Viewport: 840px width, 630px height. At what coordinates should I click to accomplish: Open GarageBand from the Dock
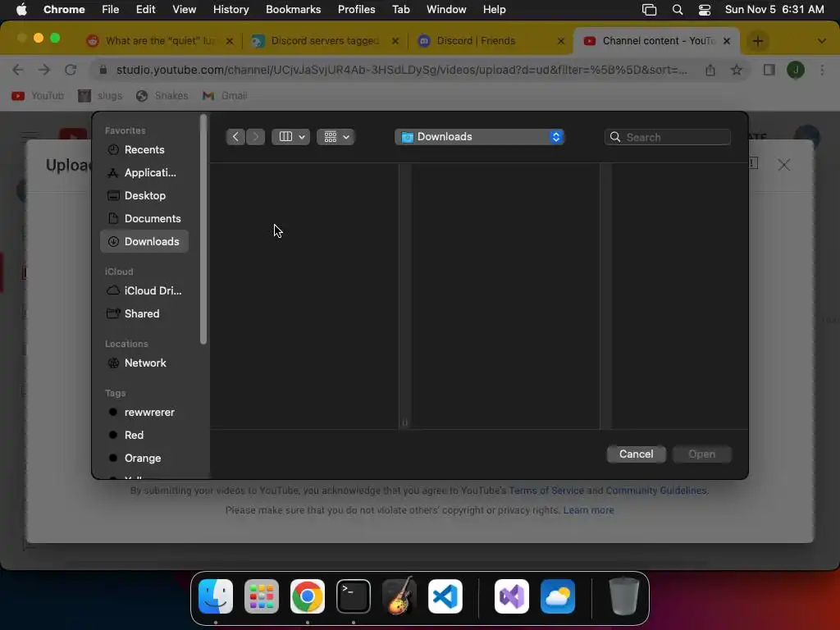(x=399, y=597)
